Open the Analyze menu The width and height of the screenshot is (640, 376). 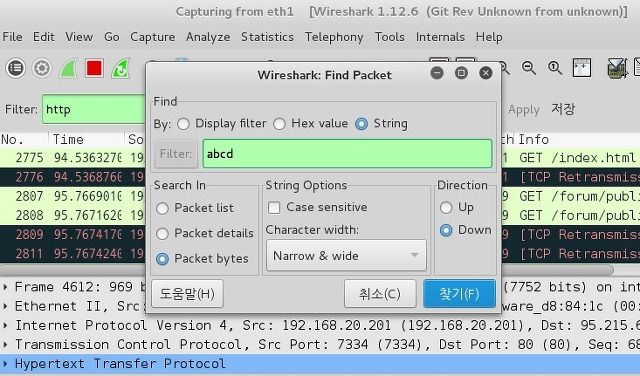pos(208,37)
